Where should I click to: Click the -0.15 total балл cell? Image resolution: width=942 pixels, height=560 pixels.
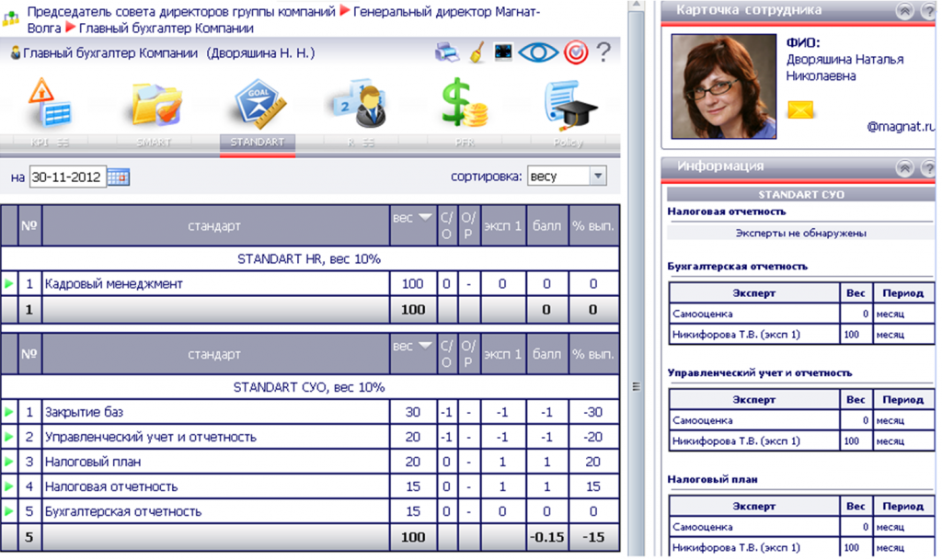point(546,537)
